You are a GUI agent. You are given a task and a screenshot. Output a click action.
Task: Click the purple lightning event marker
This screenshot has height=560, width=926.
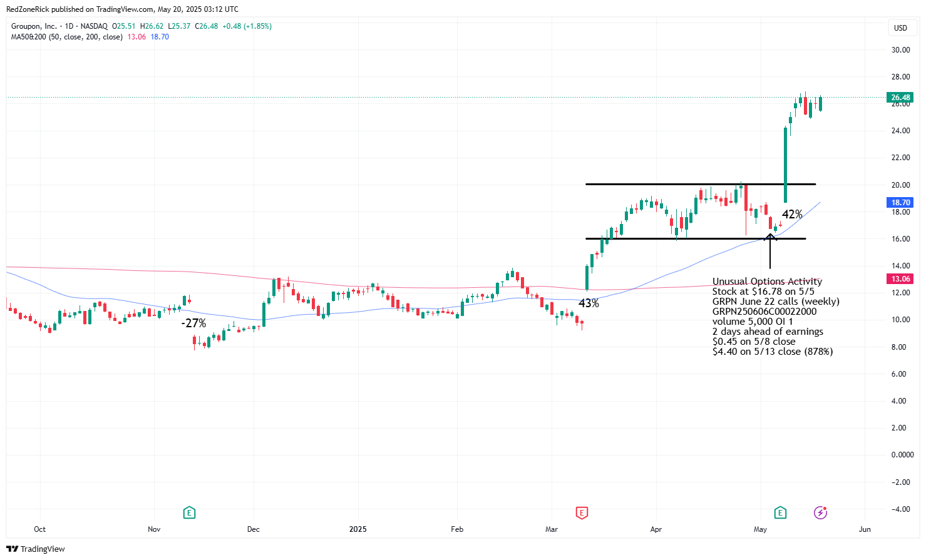tap(820, 513)
